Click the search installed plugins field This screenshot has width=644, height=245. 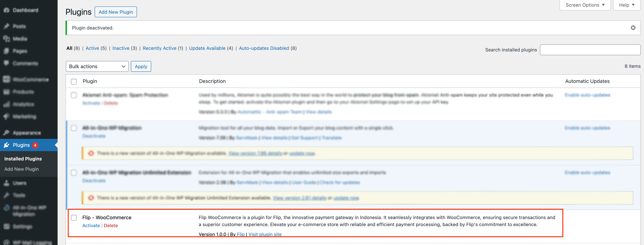pyautogui.click(x=590, y=50)
